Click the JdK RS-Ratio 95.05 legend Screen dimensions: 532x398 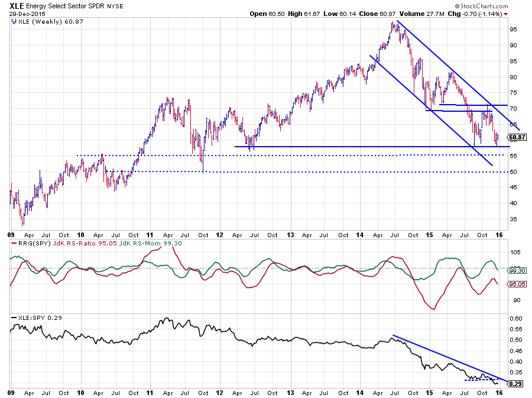click(x=85, y=244)
